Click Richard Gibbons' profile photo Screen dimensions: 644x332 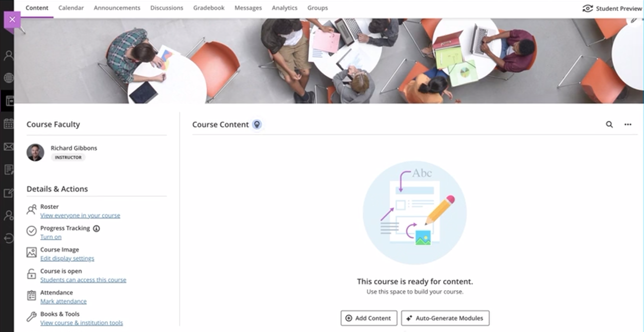pyautogui.click(x=35, y=152)
